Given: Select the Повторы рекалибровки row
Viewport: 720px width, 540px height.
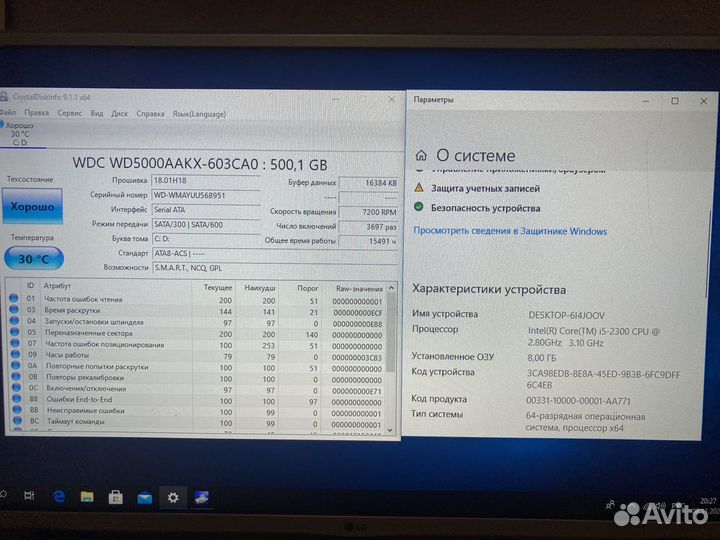Looking at the screenshot, I should click(x=197, y=378).
